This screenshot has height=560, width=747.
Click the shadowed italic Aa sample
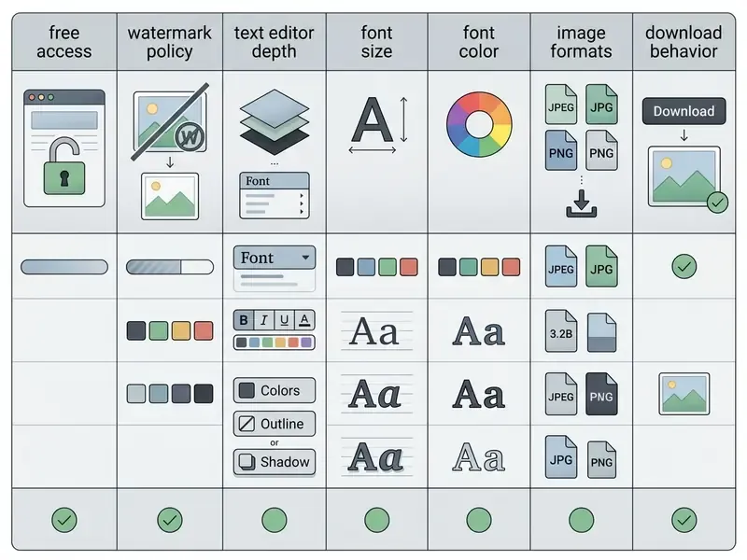(x=376, y=457)
